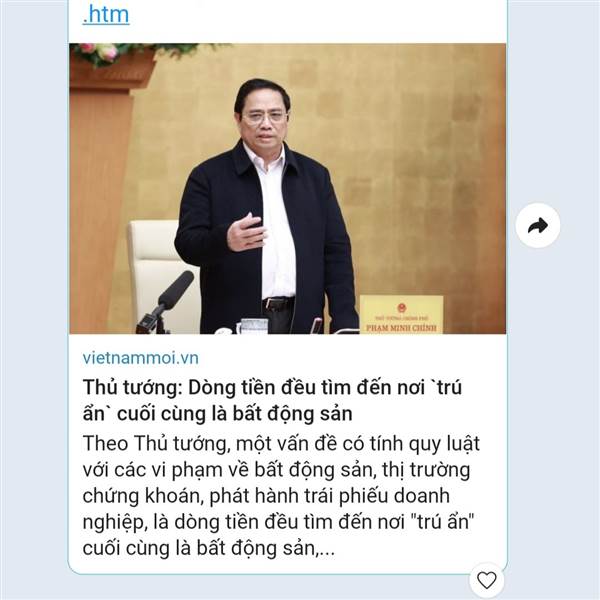Click the headline line ending "bất động sản"

click(x=217, y=414)
